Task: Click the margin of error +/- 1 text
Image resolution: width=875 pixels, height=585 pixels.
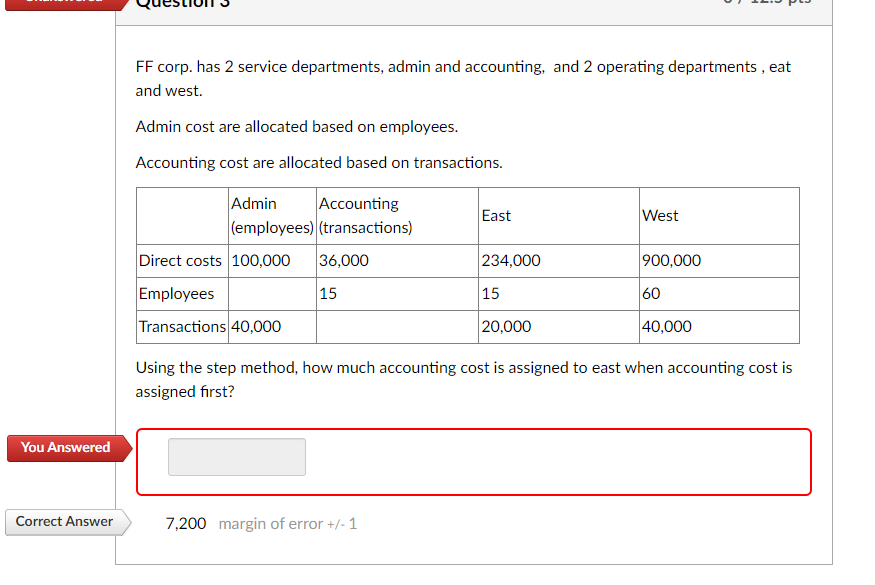Action: (287, 523)
